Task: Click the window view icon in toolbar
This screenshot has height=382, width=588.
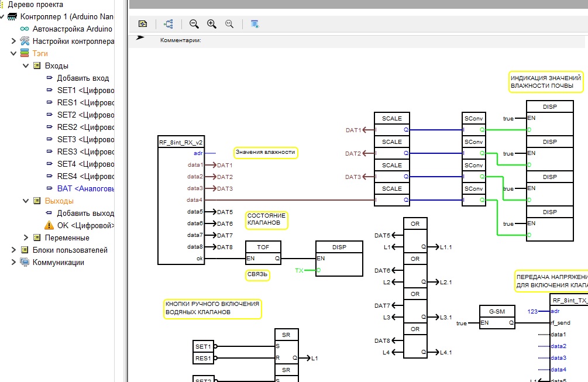Action: tap(255, 24)
